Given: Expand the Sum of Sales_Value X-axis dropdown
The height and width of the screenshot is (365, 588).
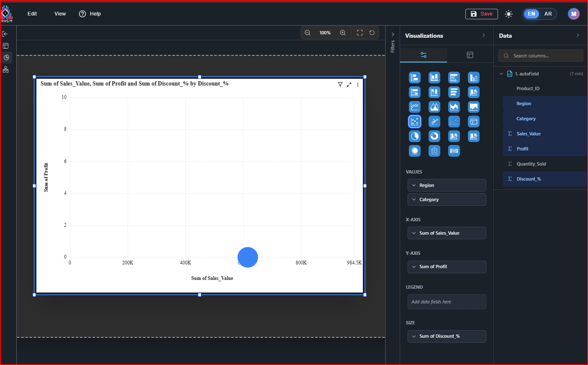Looking at the screenshot, I should click(447, 233).
